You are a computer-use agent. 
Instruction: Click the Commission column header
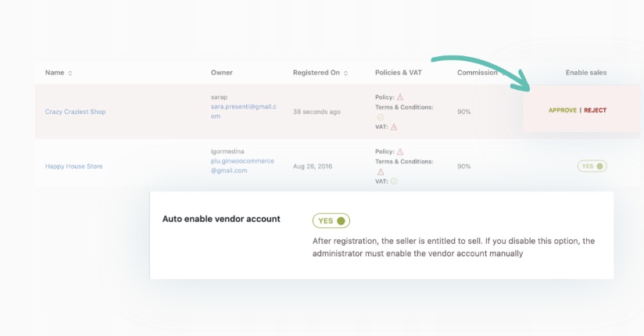point(477,73)
